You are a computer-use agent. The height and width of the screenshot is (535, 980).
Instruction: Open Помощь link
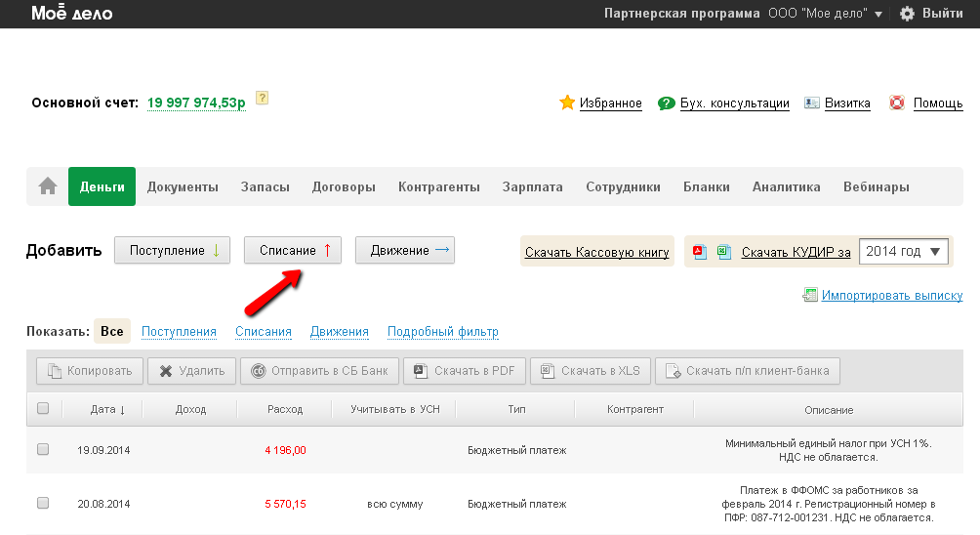click(x=937, y=103)
